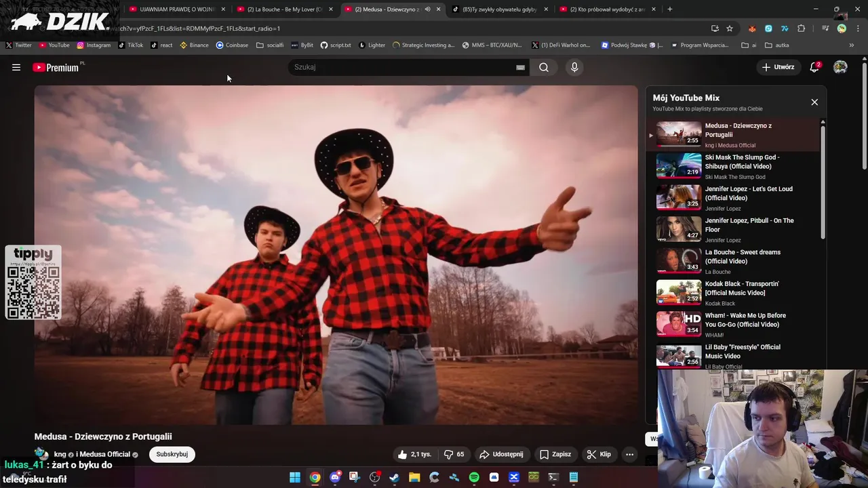Click the Zapisz save button
Viewport: 868px width, 488px height.
555,454
